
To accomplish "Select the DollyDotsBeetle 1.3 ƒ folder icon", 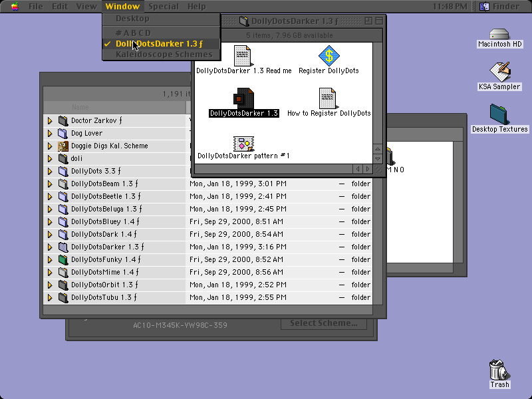I will (63, 196).
